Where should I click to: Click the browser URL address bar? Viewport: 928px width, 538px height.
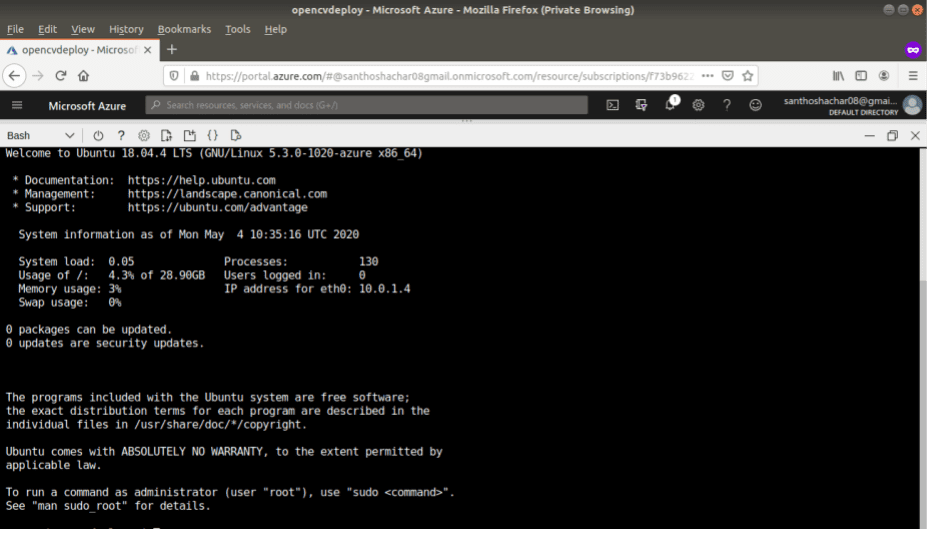click(450, 76)
